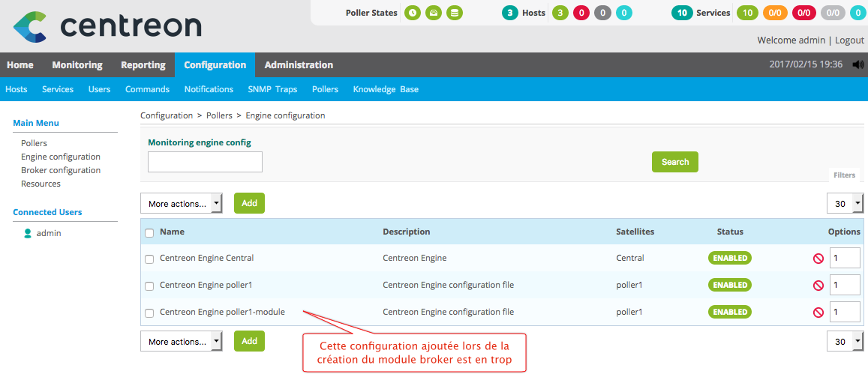Expand the top results-per-page 30 dropdown
This screenshot has height=389, width=868.
[845, 204]
